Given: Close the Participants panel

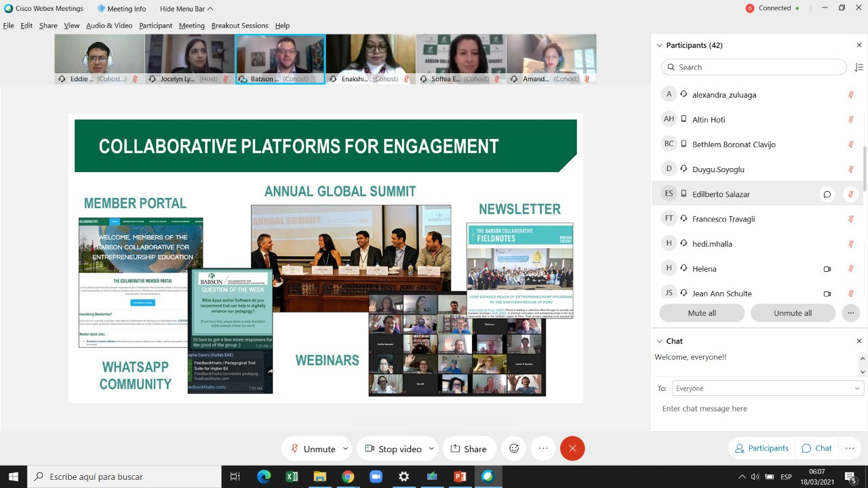Looking at the screenshot, I should tap(859, 45).
